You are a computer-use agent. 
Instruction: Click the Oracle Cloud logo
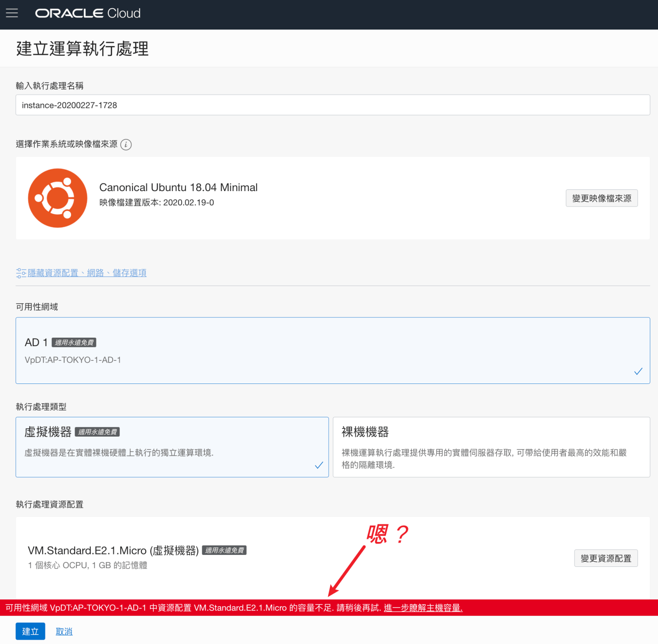88,13
